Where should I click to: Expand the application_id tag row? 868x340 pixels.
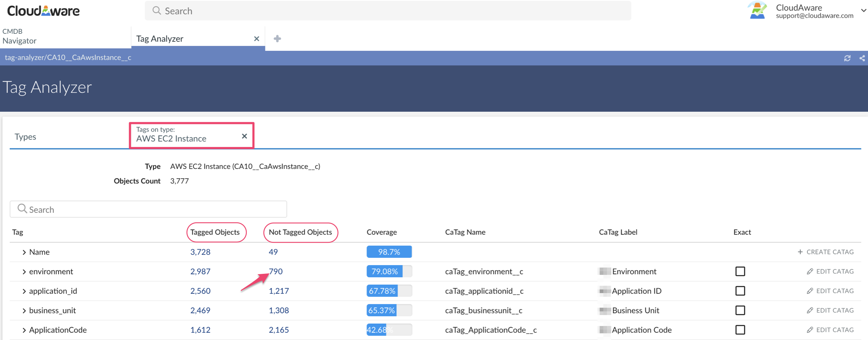[24, 291]
